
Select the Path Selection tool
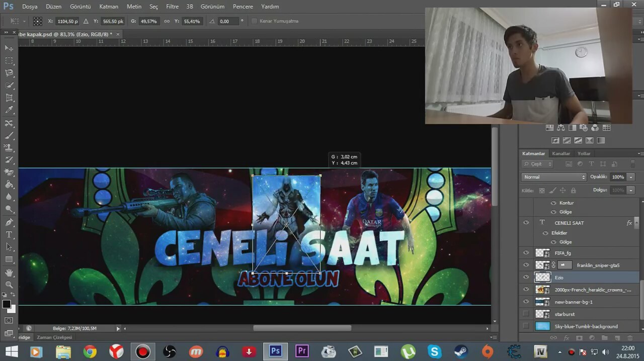point(9,247)
